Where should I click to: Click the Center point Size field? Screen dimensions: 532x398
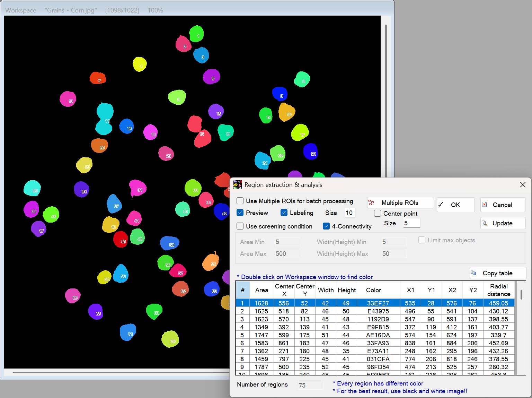pos(411,223)
